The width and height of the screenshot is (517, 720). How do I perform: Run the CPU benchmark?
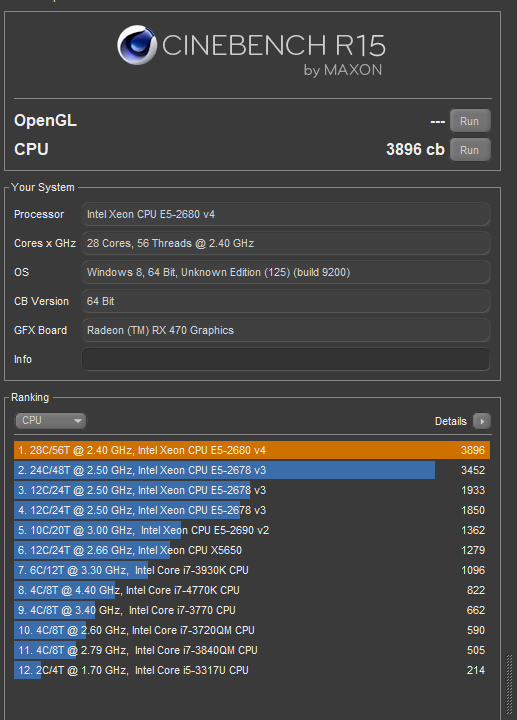click(x=470, y=150)
